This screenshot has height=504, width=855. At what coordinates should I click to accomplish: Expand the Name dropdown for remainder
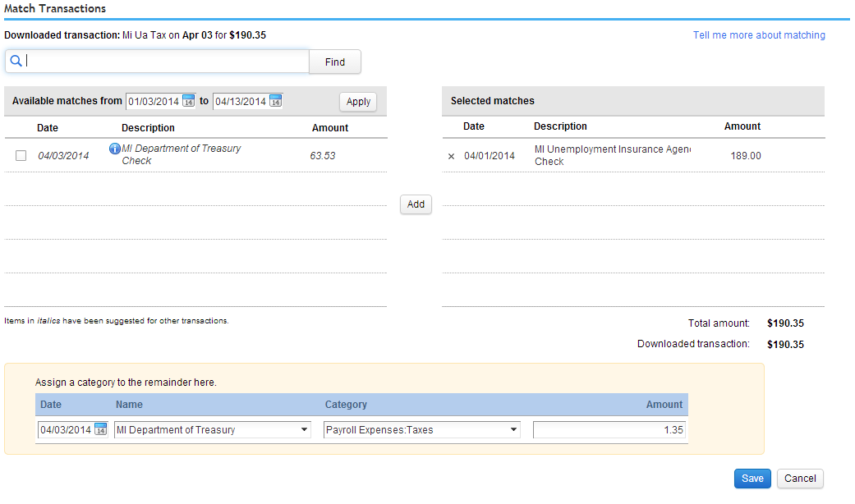click(x=305, y=430)
